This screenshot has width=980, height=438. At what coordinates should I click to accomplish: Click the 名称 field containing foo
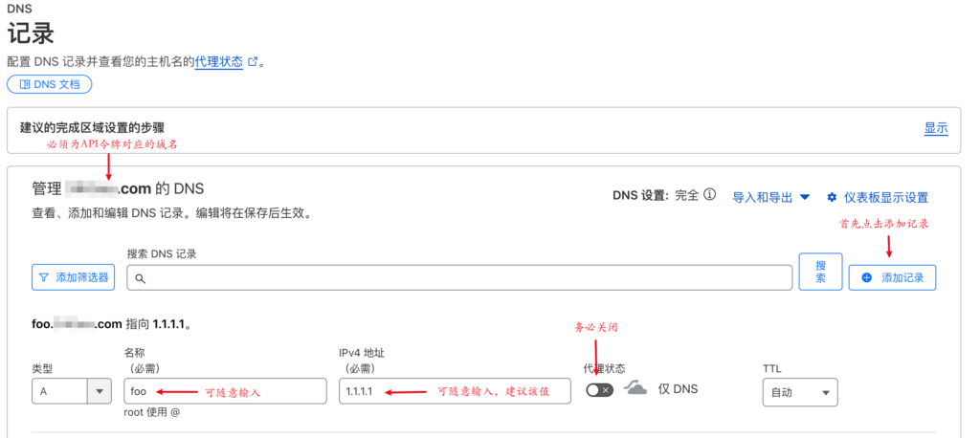point(225,391)
